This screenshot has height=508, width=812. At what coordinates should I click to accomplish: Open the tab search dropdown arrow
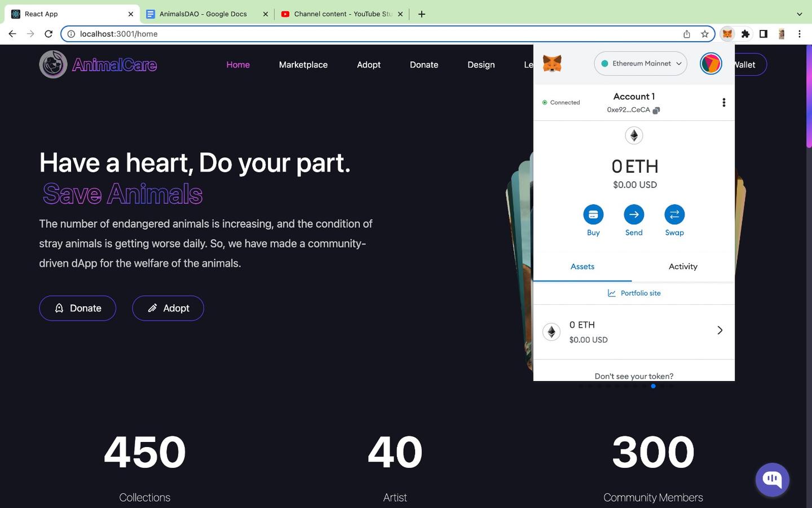point(799,14)
